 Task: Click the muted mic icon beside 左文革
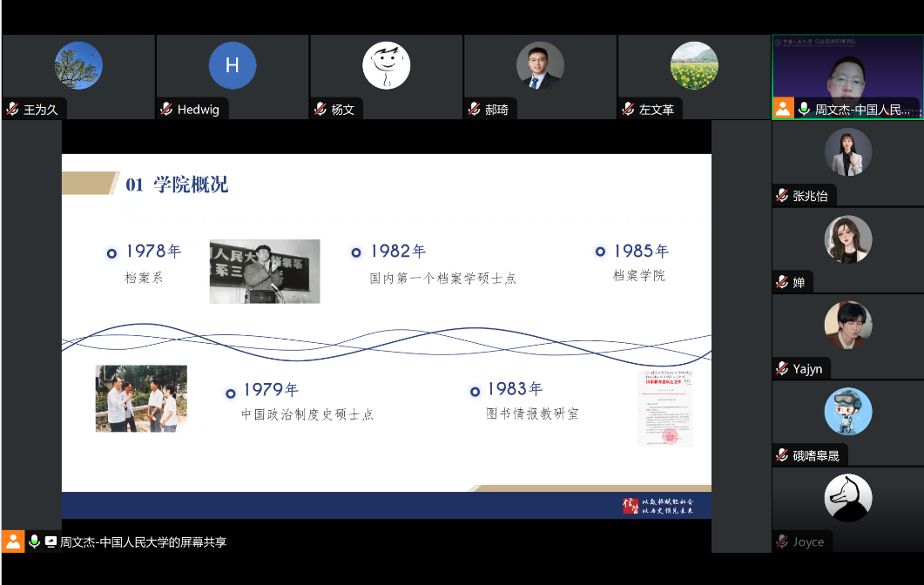pyautogui.click(x=628, y=110)
